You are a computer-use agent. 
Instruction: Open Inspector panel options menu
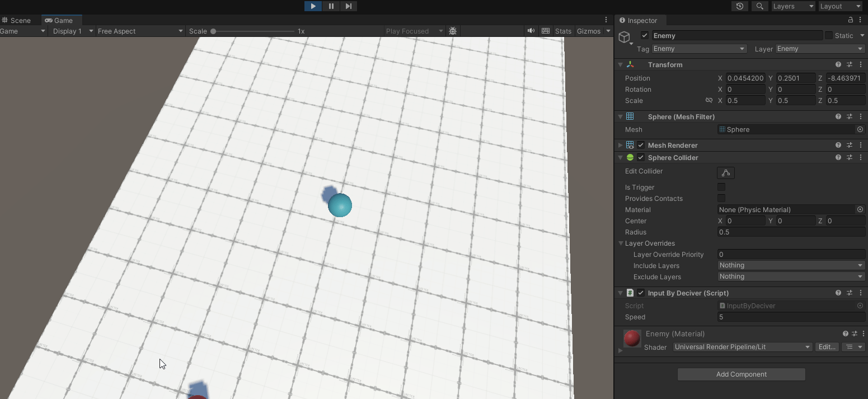tap(861, 20)
